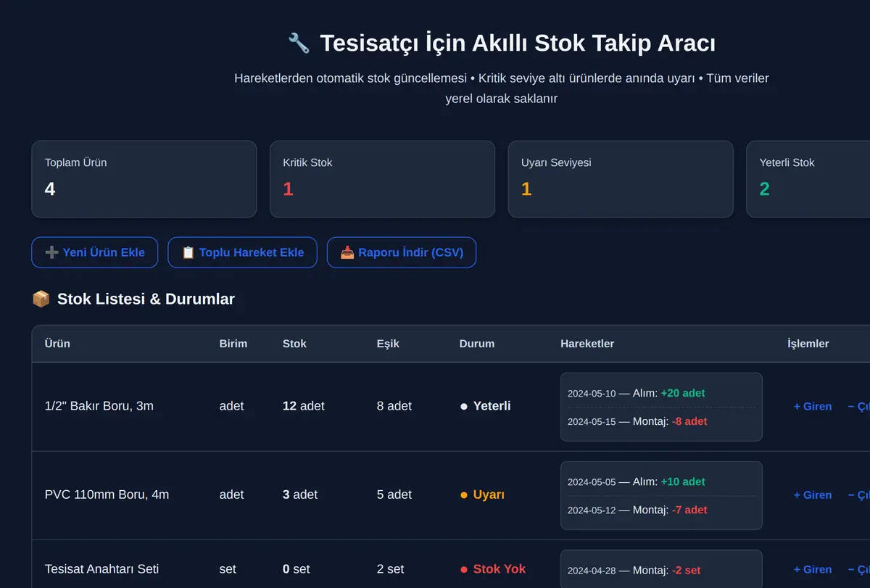
Task: Select the Toplam Ürün summary card
Action: 144,179
